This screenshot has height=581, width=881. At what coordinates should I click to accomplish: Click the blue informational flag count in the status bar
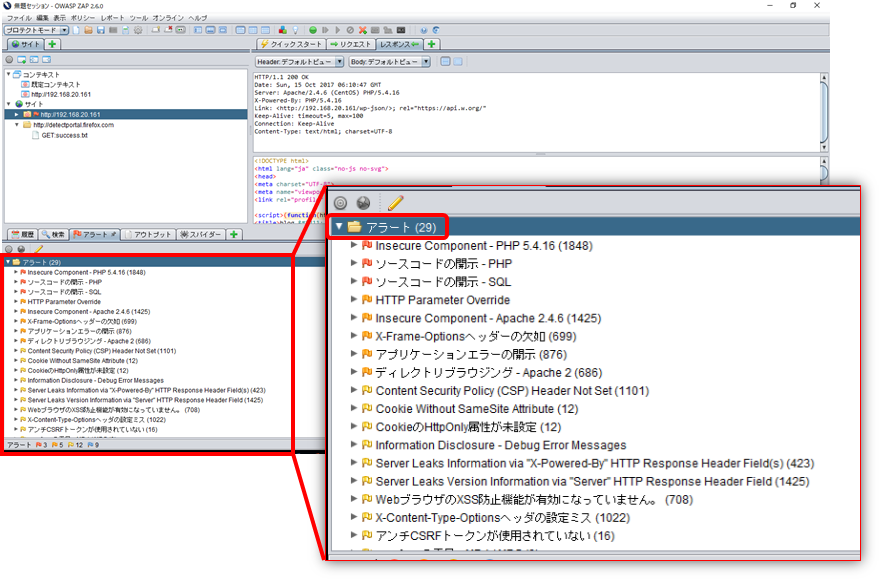[x=93, y=445]
